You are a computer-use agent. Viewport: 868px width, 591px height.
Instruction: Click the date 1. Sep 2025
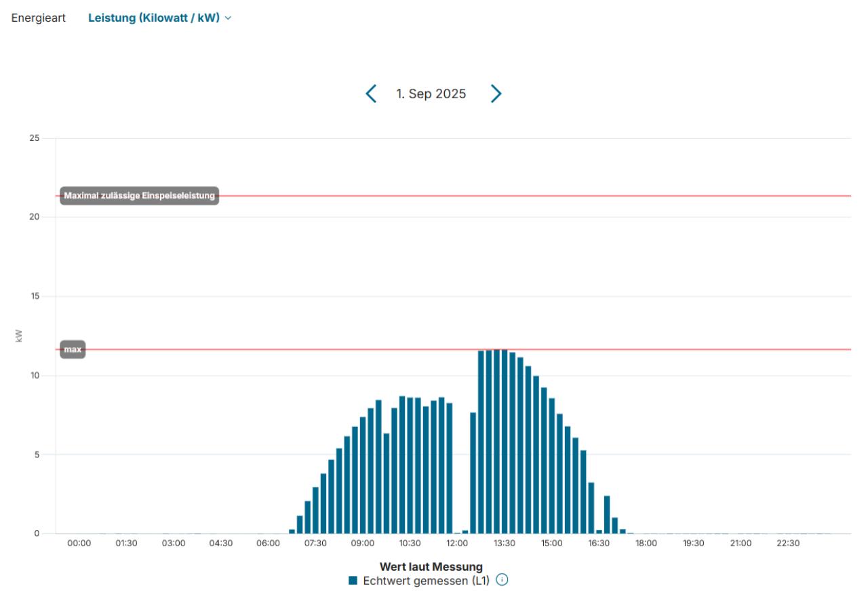tap(431, 94)
